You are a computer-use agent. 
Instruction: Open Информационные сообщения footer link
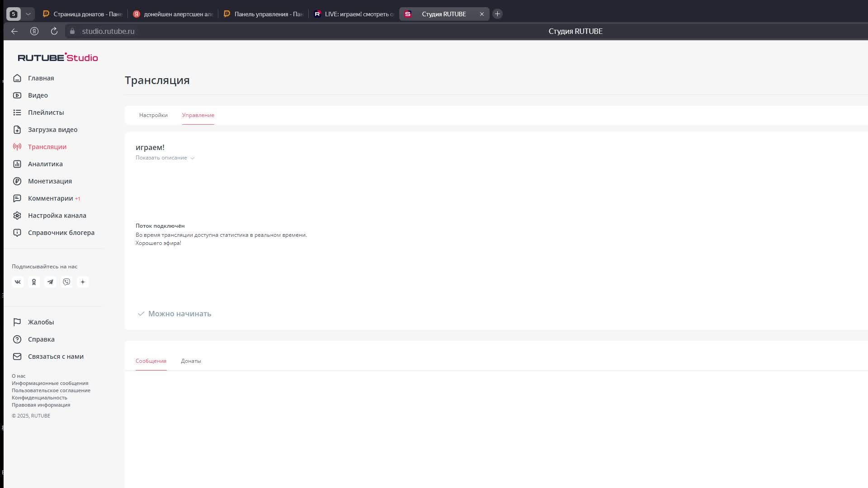point(50,383)
